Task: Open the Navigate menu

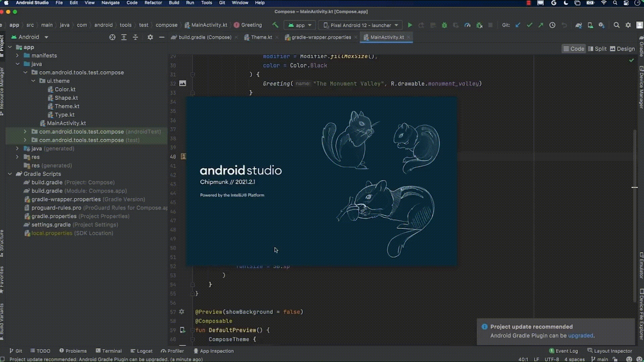Action: tap(110, 3)
